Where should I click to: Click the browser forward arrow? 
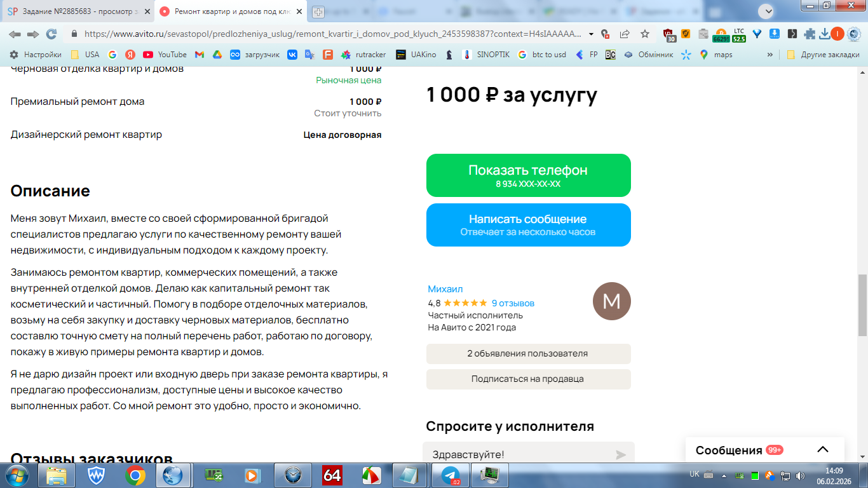click(33, 34)
